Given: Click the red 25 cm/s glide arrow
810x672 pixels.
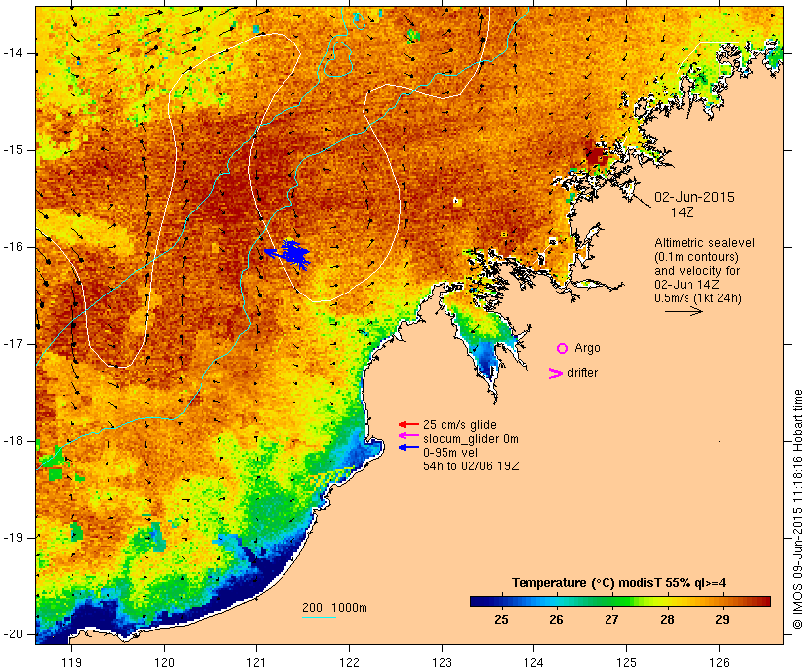Looking at the screenshot, I should point(409,424).
